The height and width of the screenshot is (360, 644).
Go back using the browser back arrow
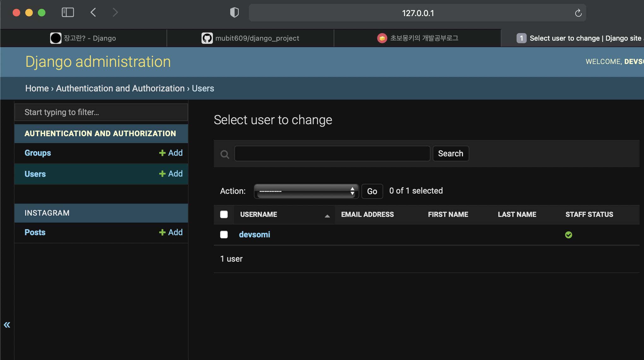pos(93,13)
